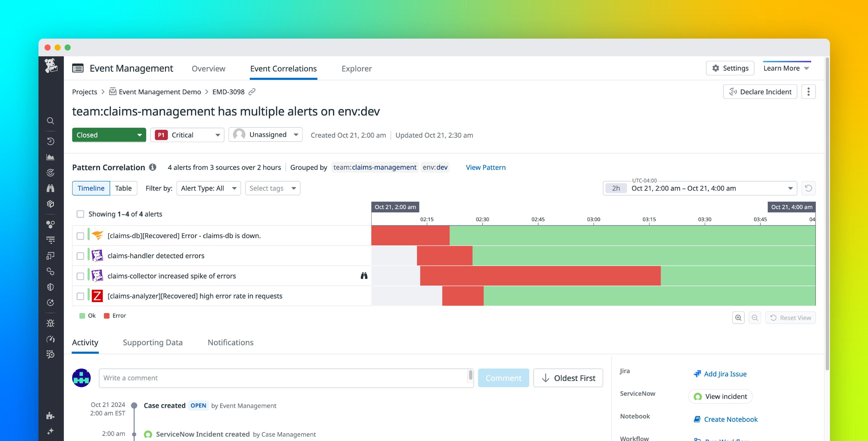The width and height of the screenshot is (868, 441).
Task: Click the Zabbix icon on the claims-analyzer alert
Action: pos(97,296)
